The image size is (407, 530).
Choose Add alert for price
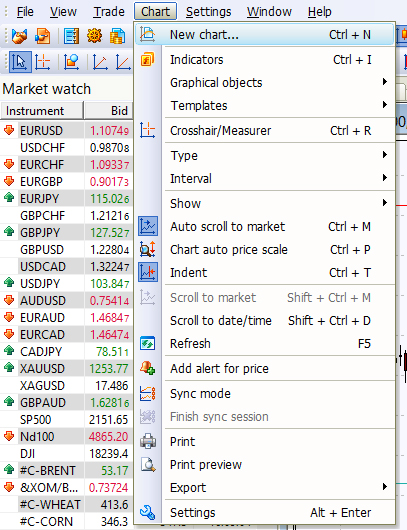click(266, 368)
